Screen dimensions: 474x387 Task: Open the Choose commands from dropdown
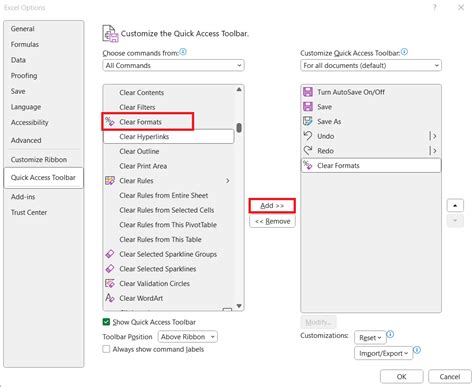[173, 65]
